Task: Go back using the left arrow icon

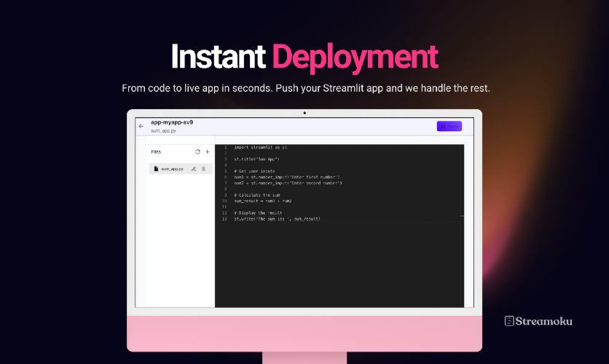Action: pos(141,126)
